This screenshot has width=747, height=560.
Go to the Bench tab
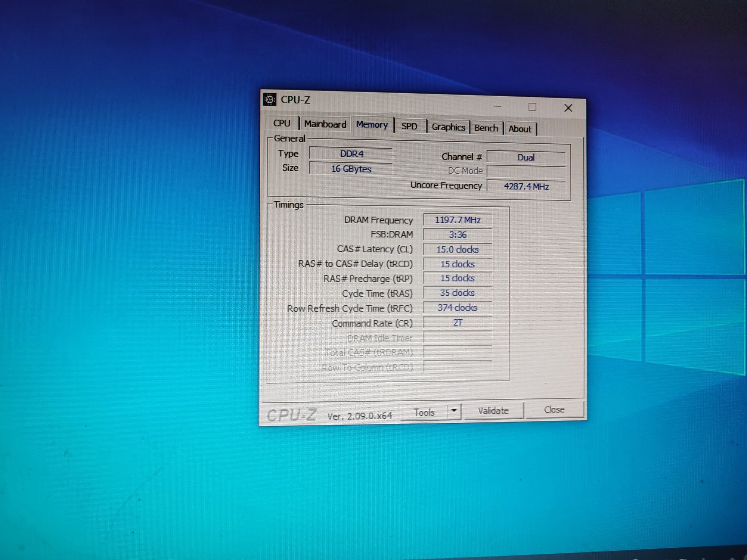coord(486,128)
